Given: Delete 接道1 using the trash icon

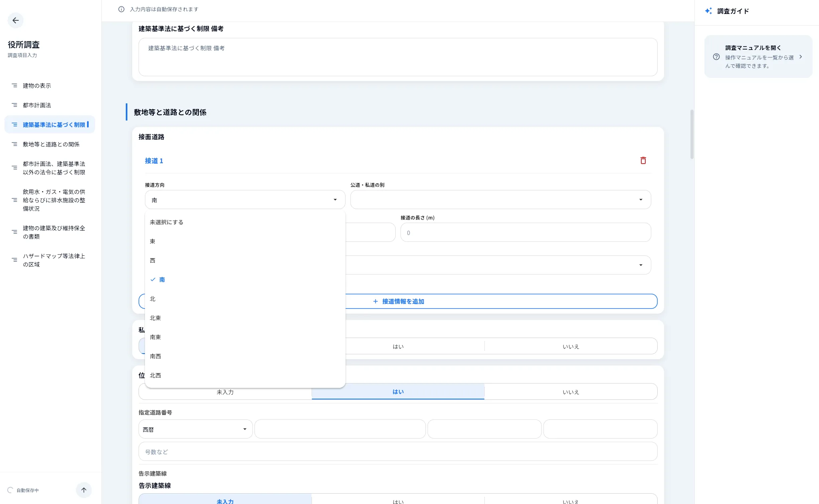Looking at the screenshot, I should click(643, 160).
